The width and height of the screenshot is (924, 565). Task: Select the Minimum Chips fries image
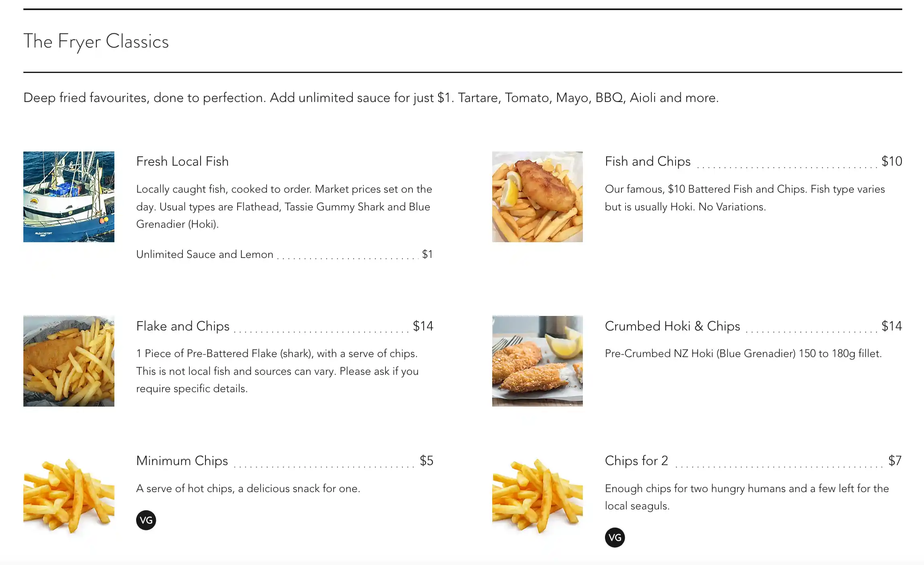(x=69, y=496)
